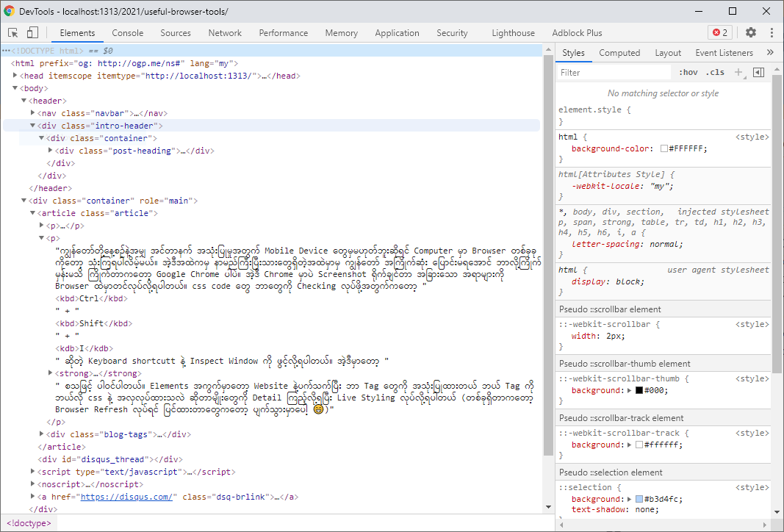Click the !doctype breadcrumb at bottom
The height and width of the screenshot is (532, 784).
tap(29, 523)
